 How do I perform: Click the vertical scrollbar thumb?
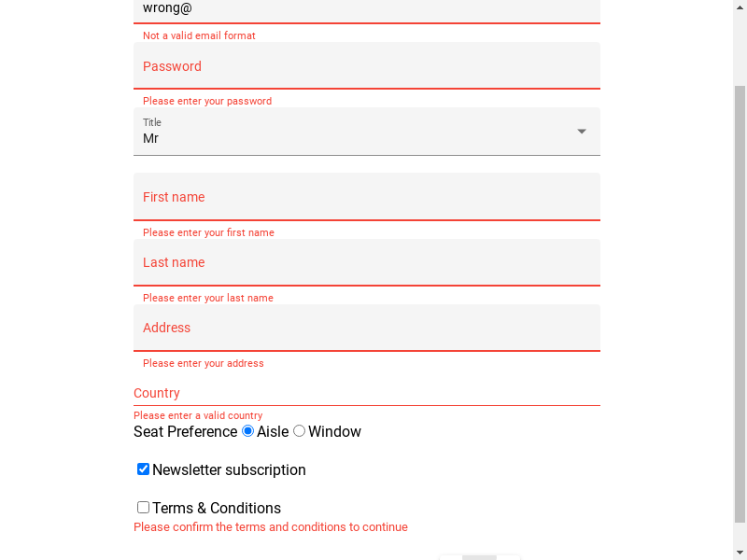(740, 304)
